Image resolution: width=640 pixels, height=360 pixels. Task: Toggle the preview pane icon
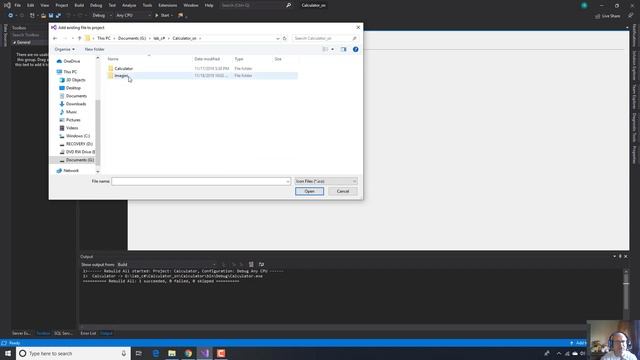tap(343, 49)
